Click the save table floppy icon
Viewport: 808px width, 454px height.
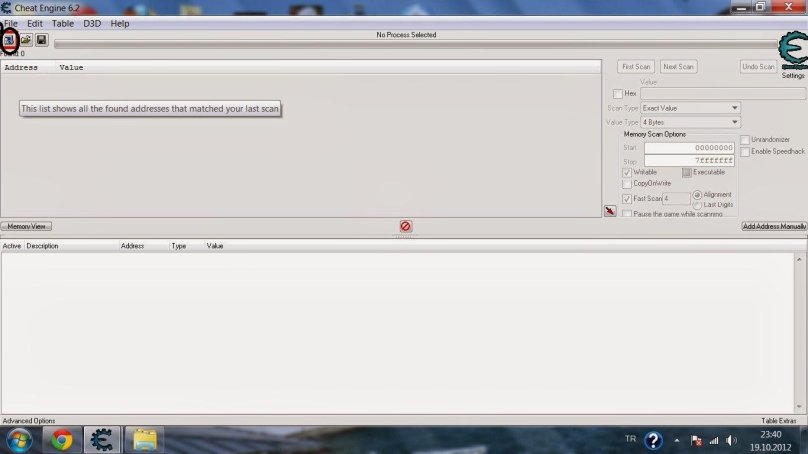41,40
